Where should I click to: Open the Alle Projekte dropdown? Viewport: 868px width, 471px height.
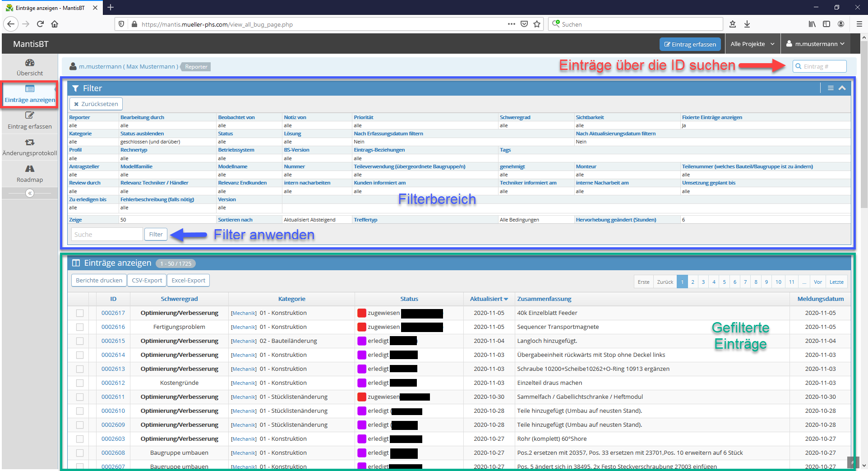point(752,44)
